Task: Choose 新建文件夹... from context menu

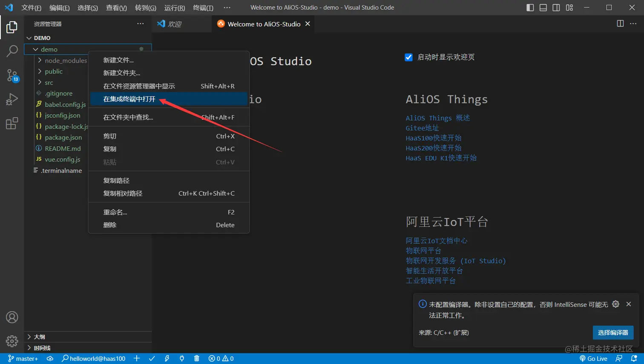Action: pos(169,73)
